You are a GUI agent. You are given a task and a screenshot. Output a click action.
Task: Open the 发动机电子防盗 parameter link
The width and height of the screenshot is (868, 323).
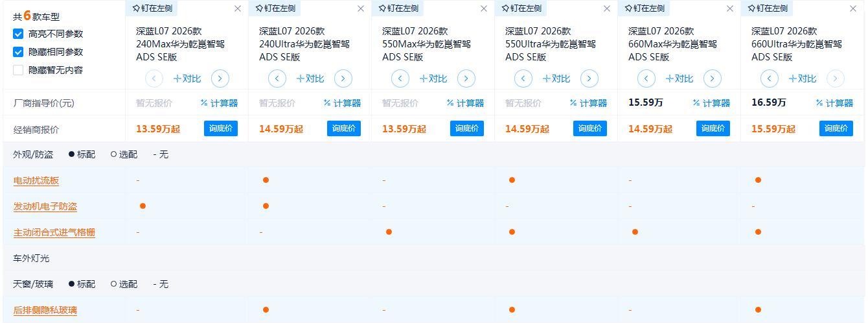coord(45,207)
